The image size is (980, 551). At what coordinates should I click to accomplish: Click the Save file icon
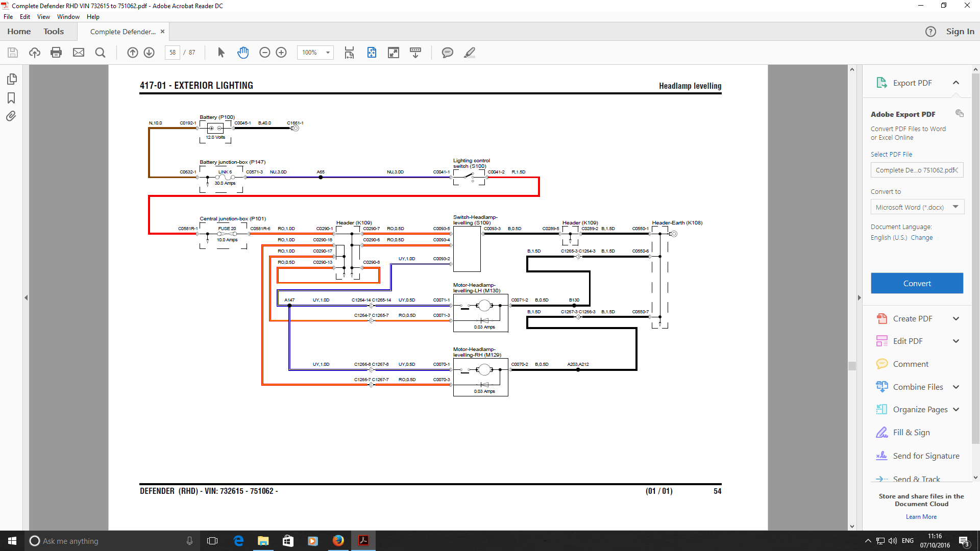tap(13, 53)
